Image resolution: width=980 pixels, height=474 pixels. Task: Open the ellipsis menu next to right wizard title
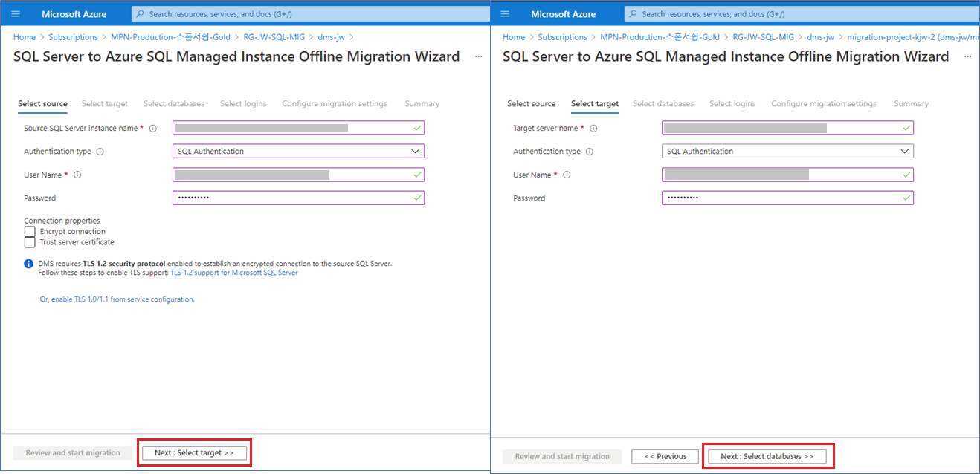point(967,56)
